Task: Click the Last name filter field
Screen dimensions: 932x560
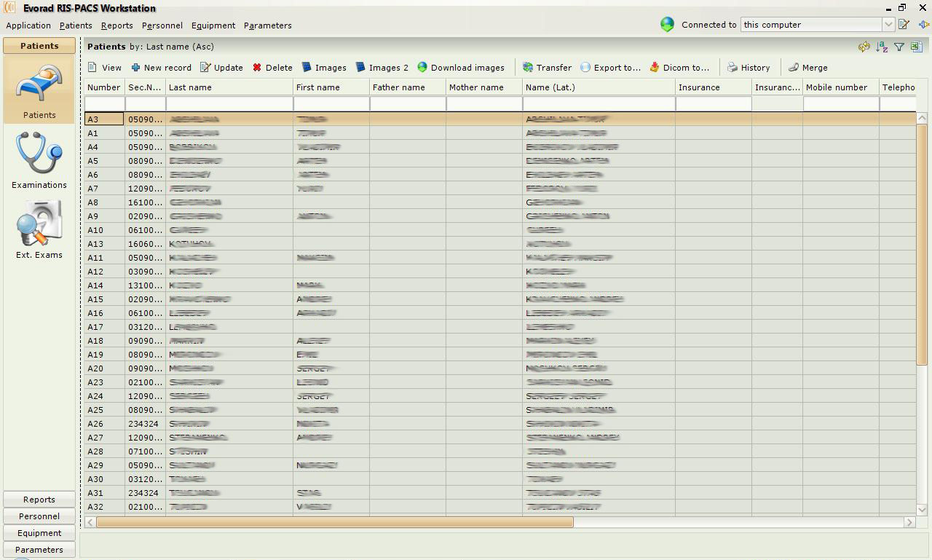Action: pos(229,104)
